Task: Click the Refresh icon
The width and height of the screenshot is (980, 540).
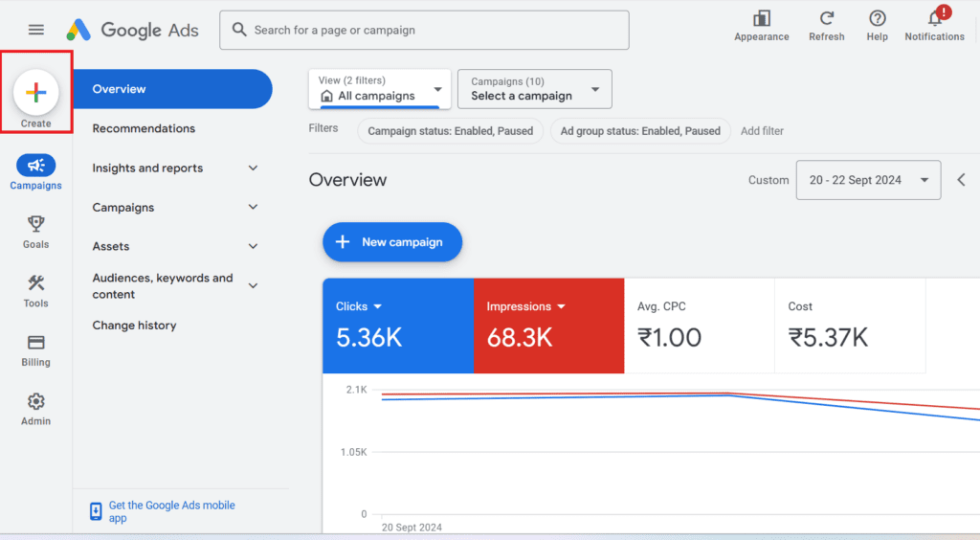Action: pos(826,19)
